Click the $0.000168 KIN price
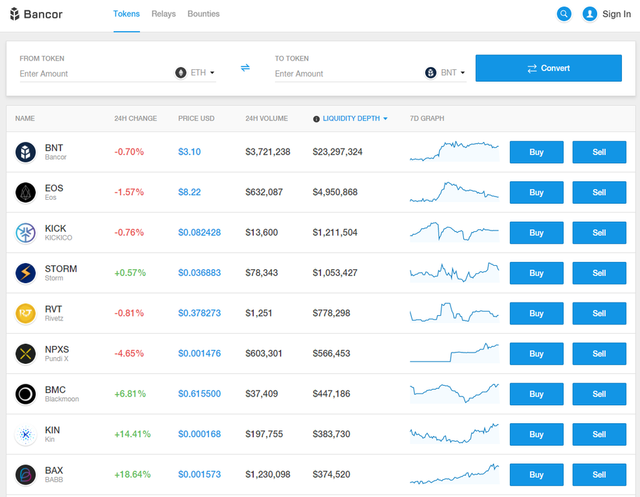 click(x=199, y=434)
